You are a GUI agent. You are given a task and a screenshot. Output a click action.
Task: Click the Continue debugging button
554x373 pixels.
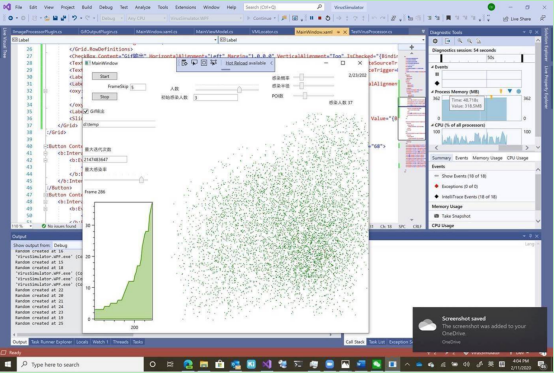(x=261, y=18)
